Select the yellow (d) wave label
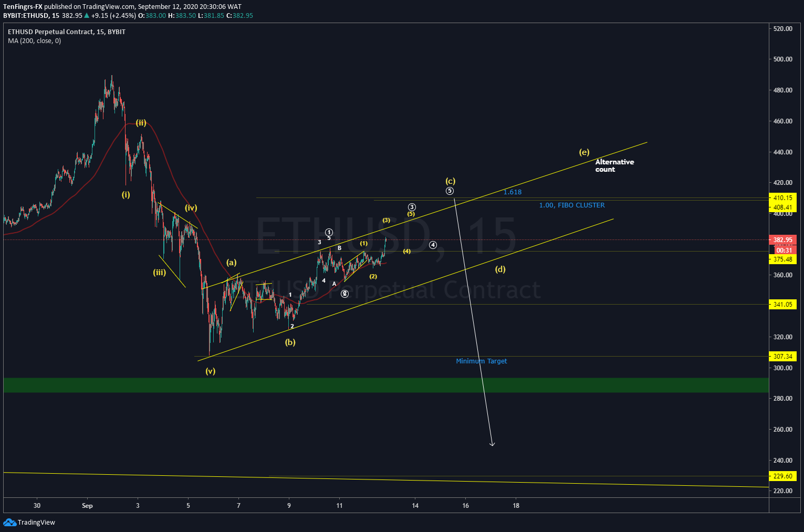 [500, 269]
